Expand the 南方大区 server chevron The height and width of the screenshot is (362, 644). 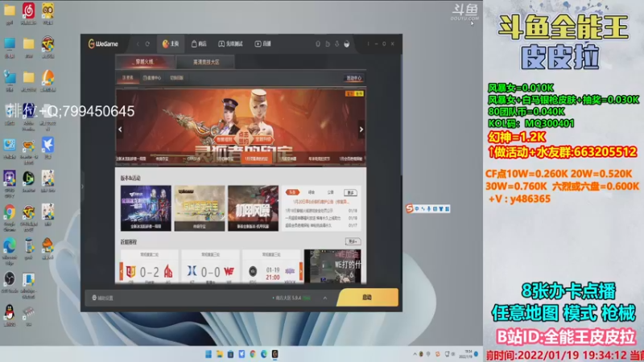(325, 298)
